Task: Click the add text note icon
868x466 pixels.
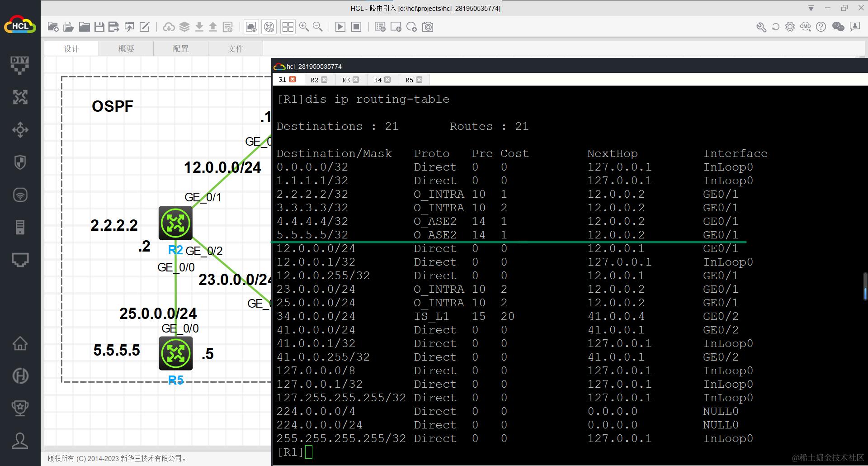Action: pyautogui.click(x=380, y=27)
